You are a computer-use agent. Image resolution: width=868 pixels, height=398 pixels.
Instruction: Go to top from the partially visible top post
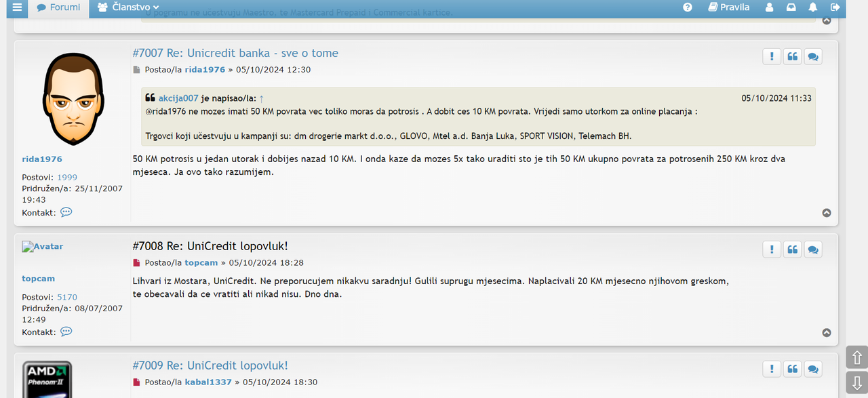point(827,20)
